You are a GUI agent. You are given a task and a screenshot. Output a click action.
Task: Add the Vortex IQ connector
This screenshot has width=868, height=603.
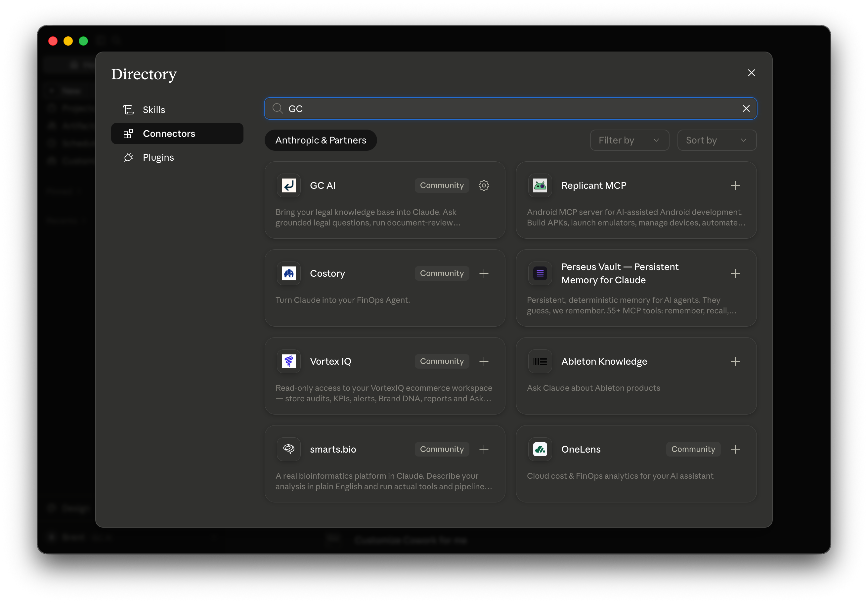point(484,362)
